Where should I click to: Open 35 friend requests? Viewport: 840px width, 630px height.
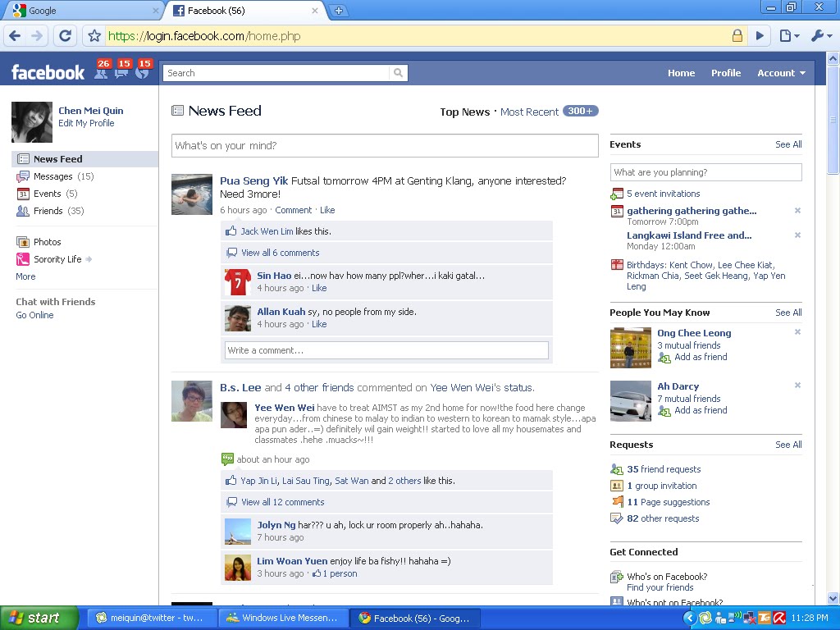(664, 469)
